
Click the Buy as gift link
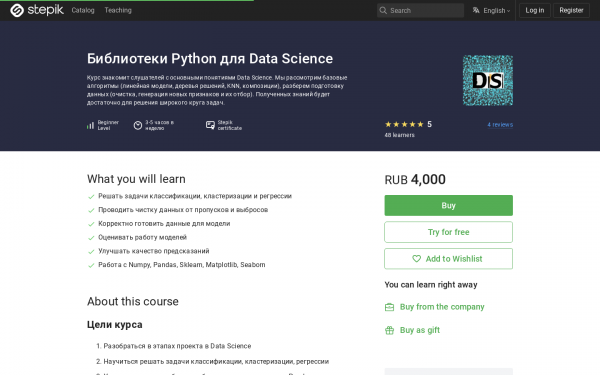point(420,330)
